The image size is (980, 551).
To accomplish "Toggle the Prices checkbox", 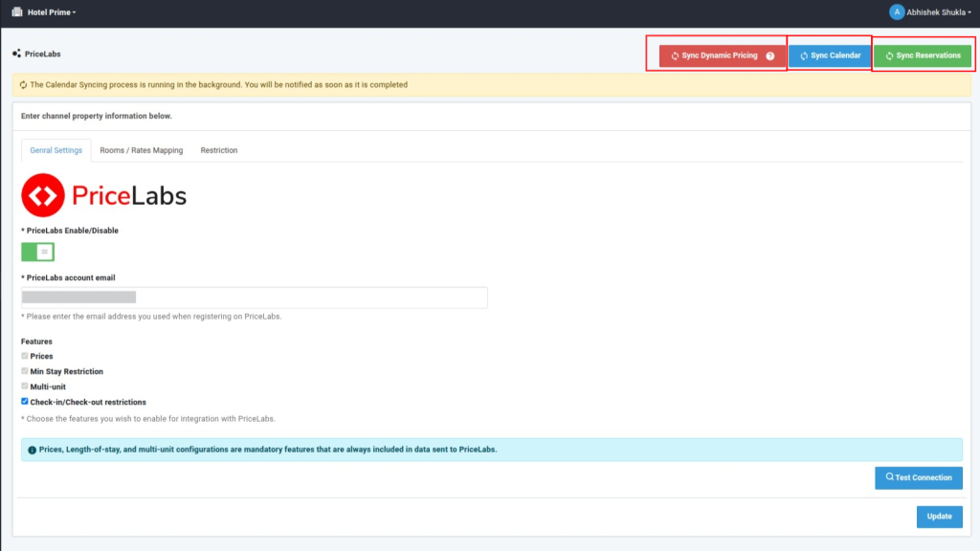I will coord(25,356).
